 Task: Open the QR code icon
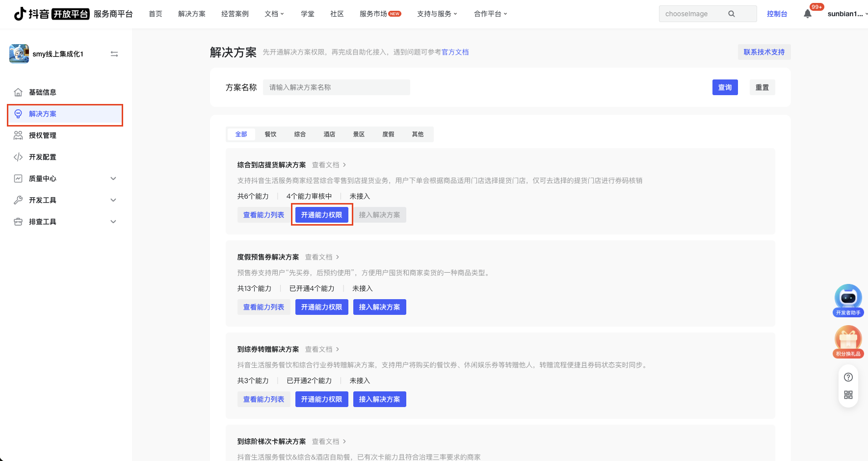(x=848, y=395)
